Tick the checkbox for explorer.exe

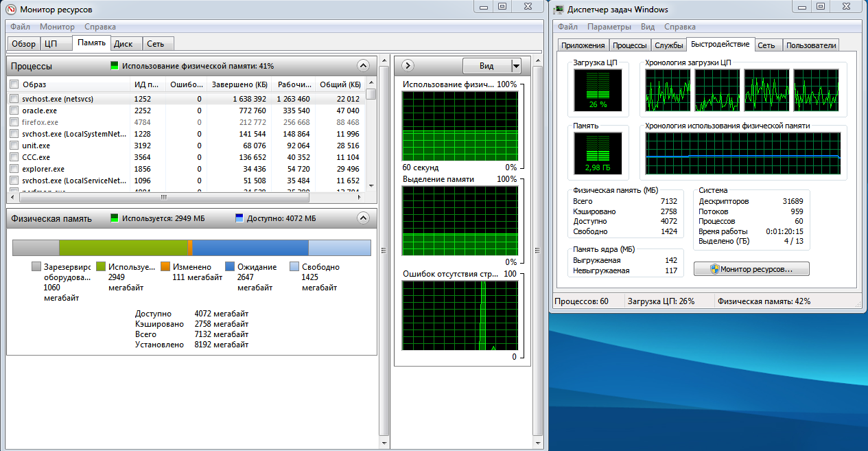point(14,169)
